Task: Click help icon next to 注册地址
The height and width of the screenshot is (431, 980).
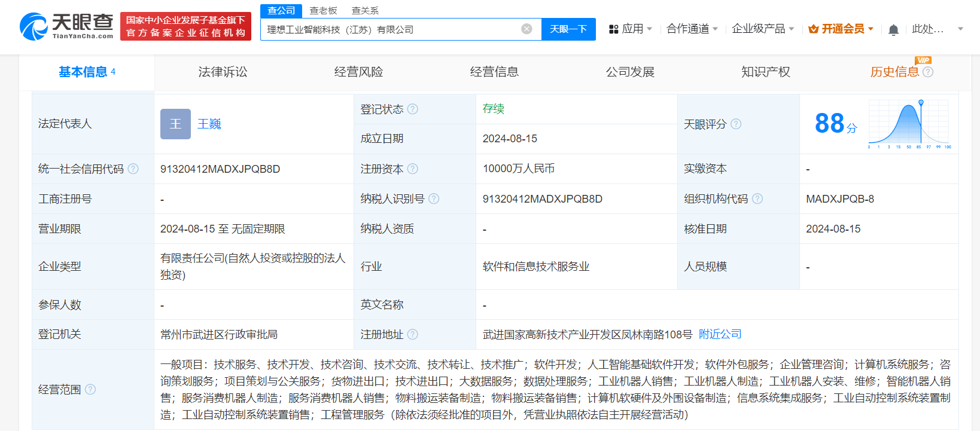Action: click(x=412, y=334)
